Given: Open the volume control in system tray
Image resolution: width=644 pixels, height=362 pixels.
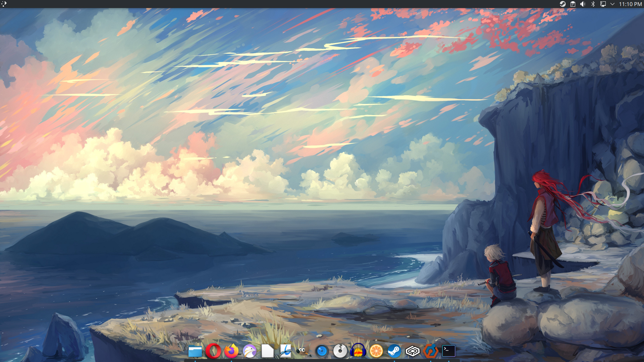Looking at the screenshot, I should point(583,4).
